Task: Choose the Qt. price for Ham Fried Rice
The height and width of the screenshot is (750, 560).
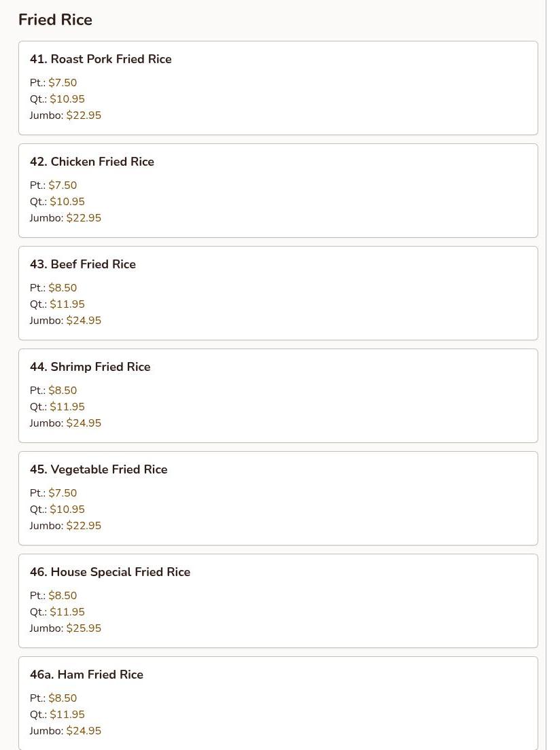Action: tap(67, 715)
